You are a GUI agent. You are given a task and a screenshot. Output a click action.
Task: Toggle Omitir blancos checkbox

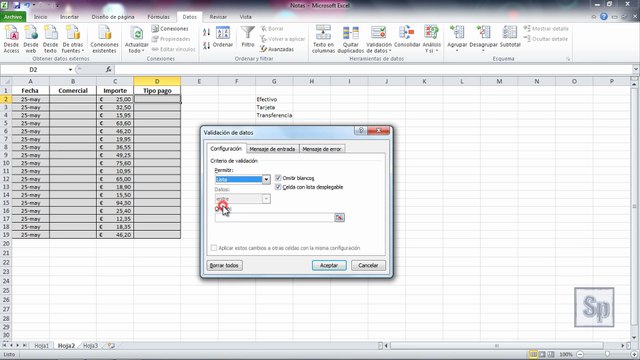click(278, 178)
